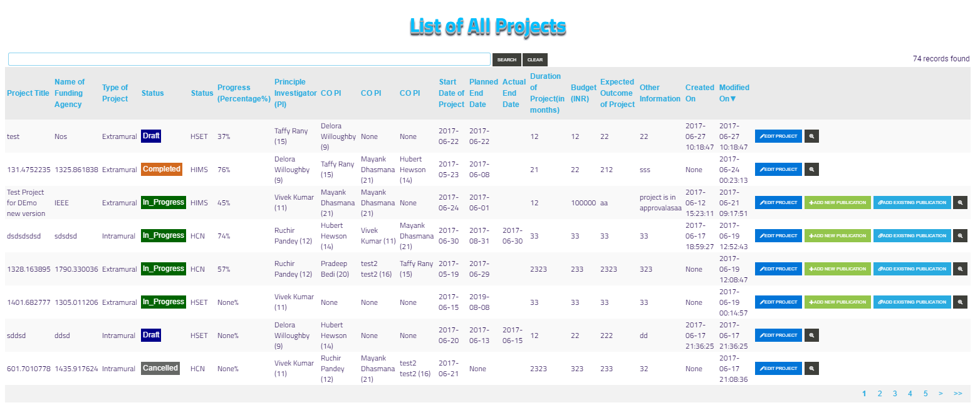The width and height of the screenshot is (980, 405).
Task: Click budget value 100000
Action: pyautogui.click(x=583, y=203)
